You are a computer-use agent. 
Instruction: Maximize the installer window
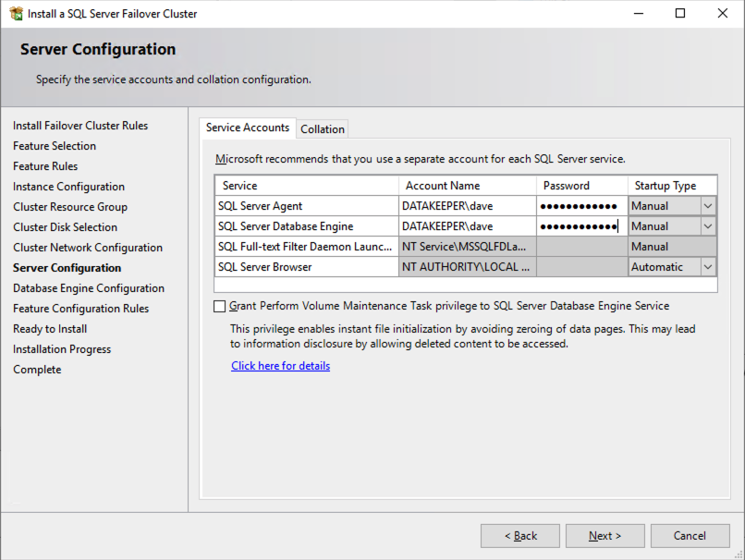[680, 14]
